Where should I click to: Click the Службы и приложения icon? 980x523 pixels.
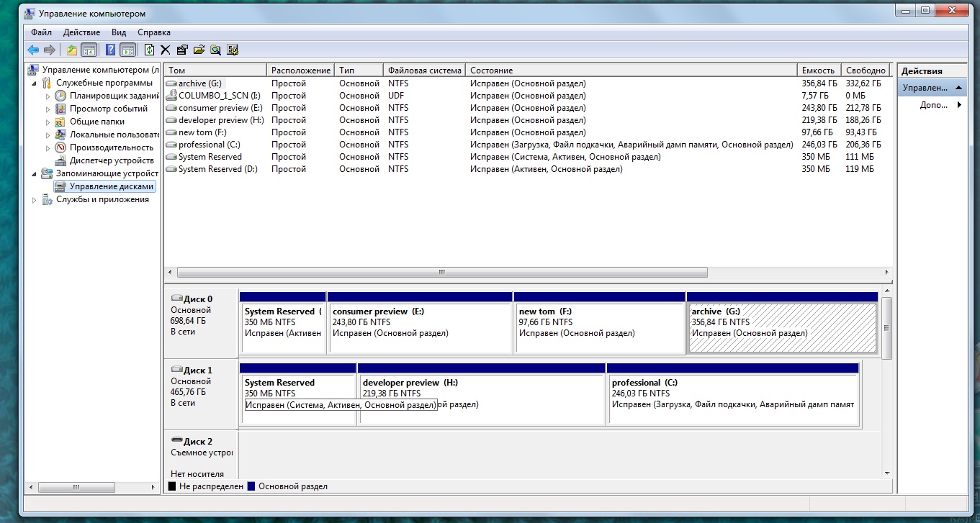point(48,199)
